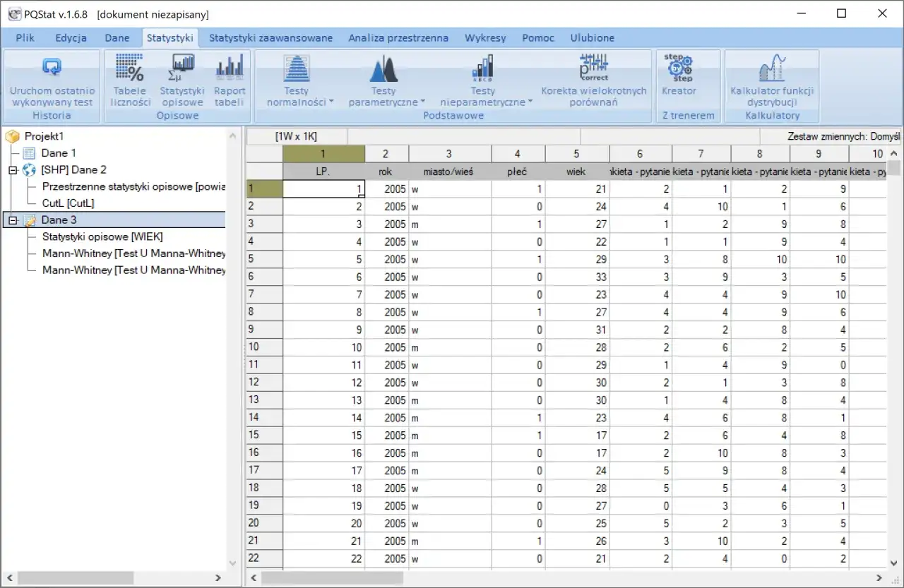
Task: Open the Wykresy ribbon tab
Action: click(485, 38)
